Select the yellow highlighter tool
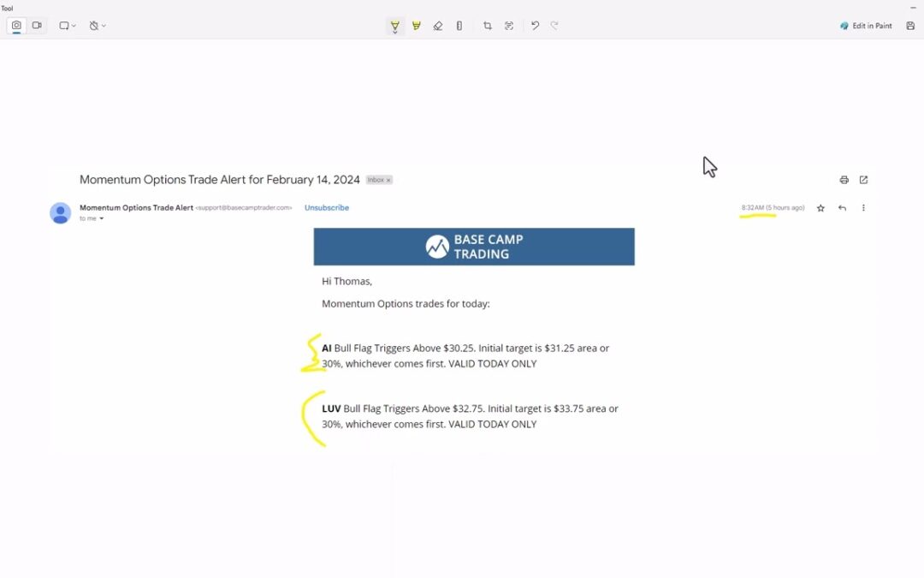Image resolution: width=924 pixels, height=578 pixels. (x=417, y=26)
